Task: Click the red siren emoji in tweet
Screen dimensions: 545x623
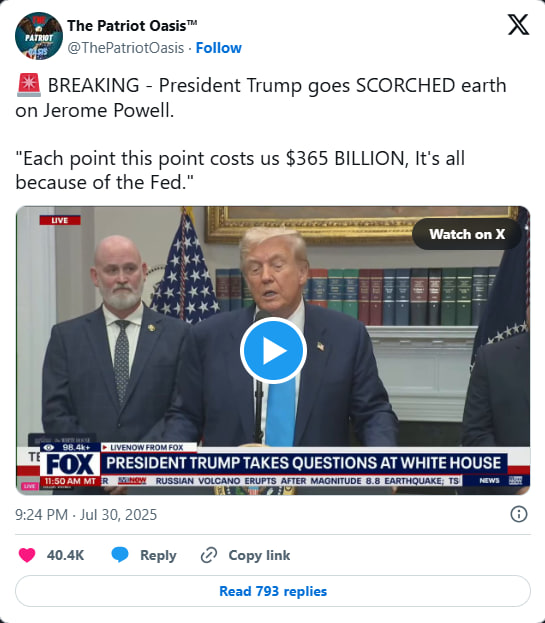Action: point(29,85)
